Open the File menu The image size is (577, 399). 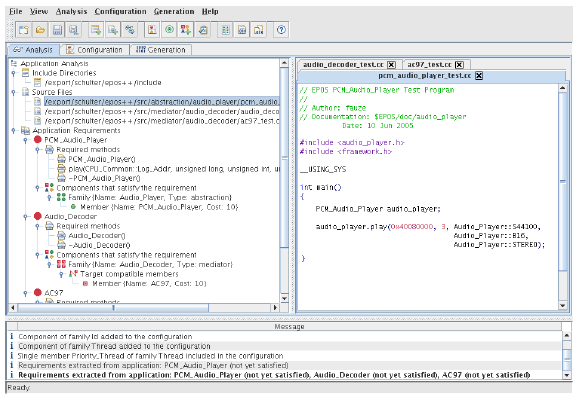[15, 11]
